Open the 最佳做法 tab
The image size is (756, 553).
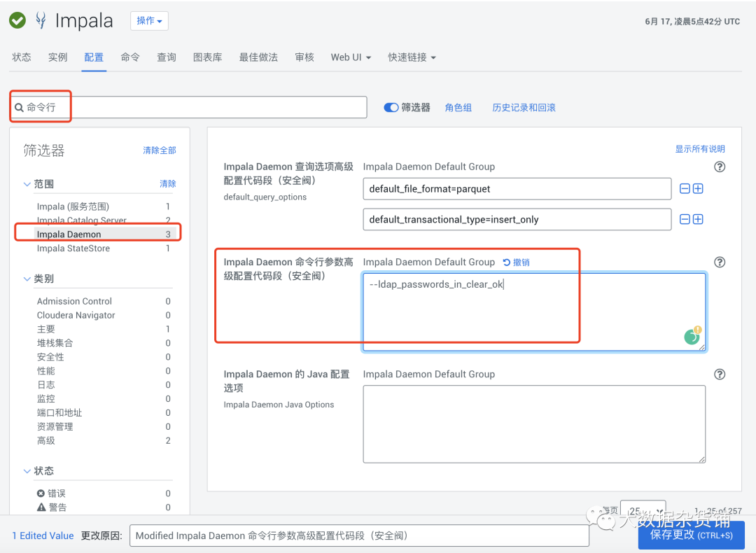(258, 57)
